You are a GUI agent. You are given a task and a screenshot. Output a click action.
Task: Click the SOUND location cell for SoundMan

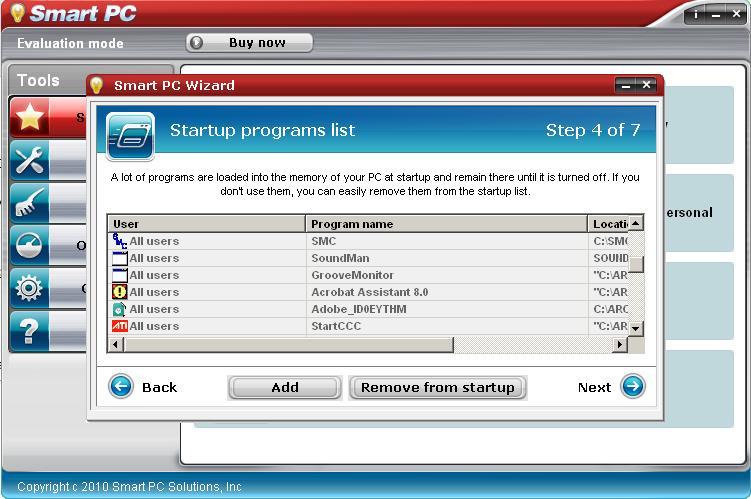[x=610, y=258]
